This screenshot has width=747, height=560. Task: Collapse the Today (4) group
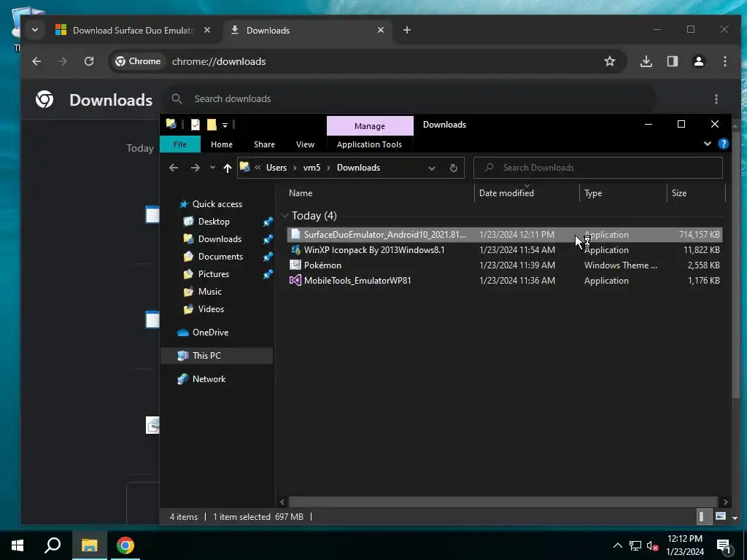pyautogui.click(x=285, y=216)
